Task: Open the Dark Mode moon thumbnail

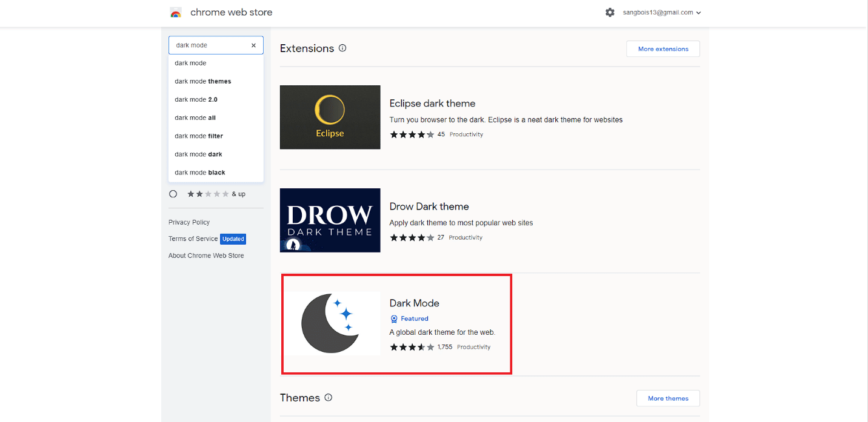Action: (330, 323)
